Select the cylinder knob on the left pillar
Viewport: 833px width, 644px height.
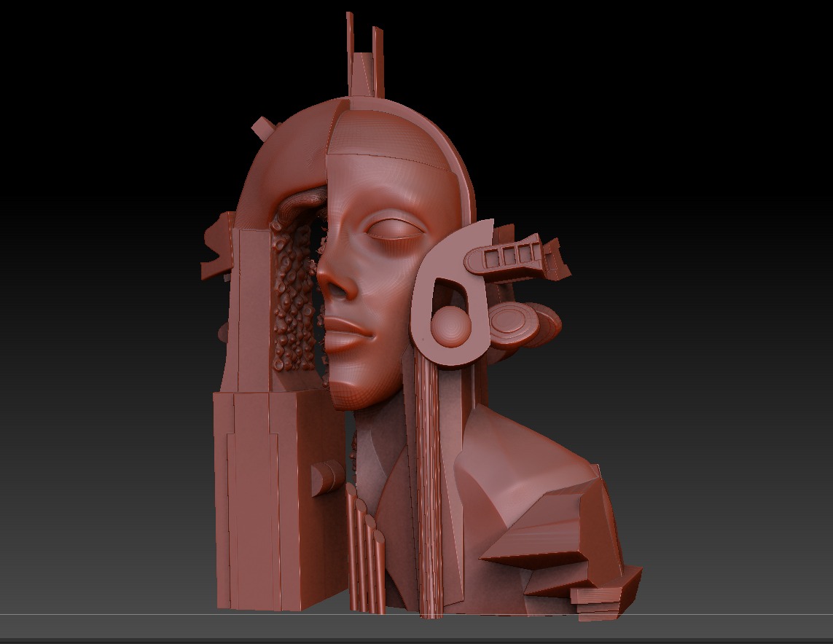coord(326,477)
